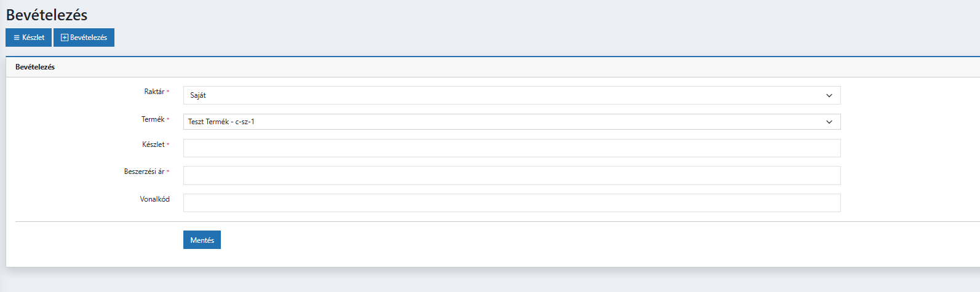Screen dimensions: 980x292
Task: Click the large Bevételezés page title
Action: 47,15
